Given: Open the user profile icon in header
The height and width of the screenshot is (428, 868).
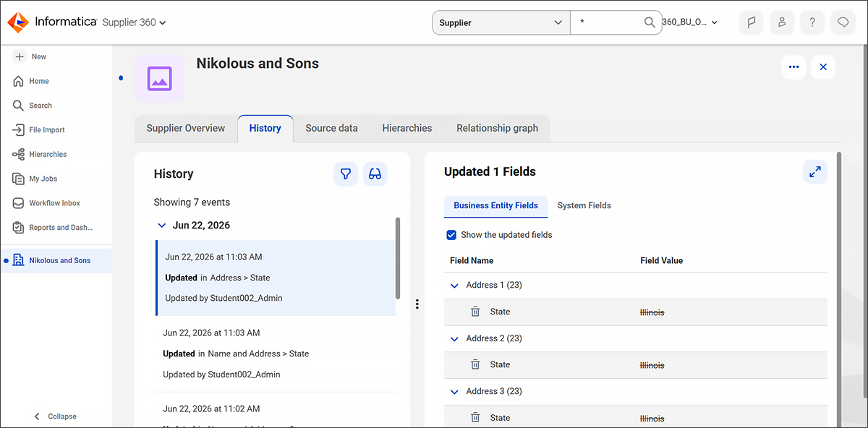Looking at the screenshot, I should click(x=782, y=22).
